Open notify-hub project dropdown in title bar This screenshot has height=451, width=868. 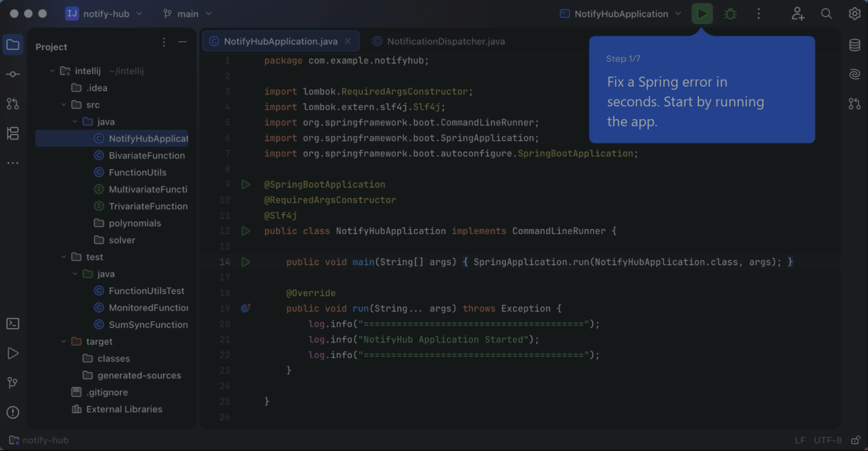104,13
